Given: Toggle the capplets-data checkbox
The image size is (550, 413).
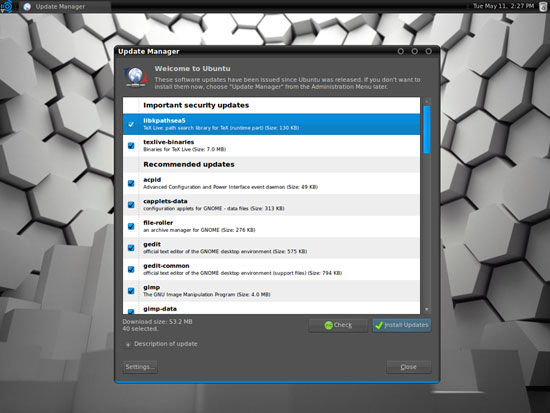Looking at the screenshot, I should point(131,205).
